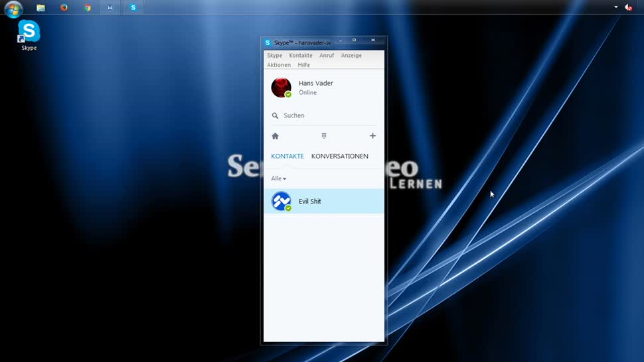Viewport: 644px width, 362px height.
Task: Open the Hilfe menu
Action: (303, 65)
